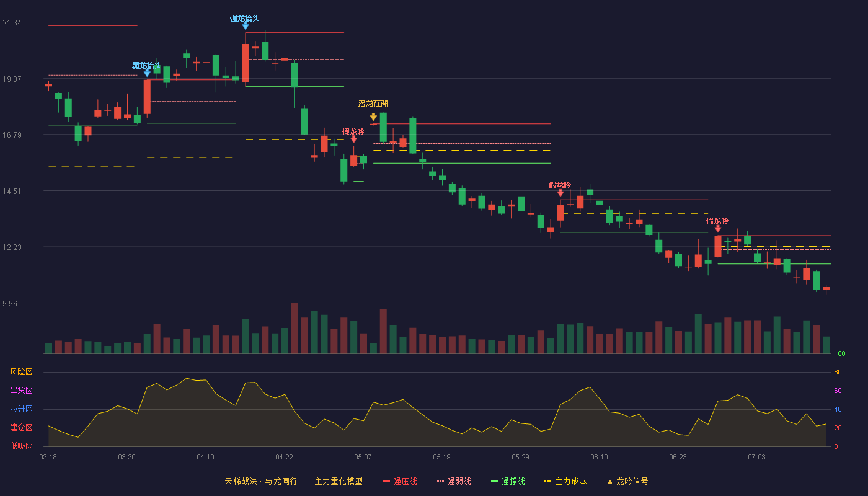Click the 03-18 date label
Viewport: 868px width, 496px height.
point(48,457)
